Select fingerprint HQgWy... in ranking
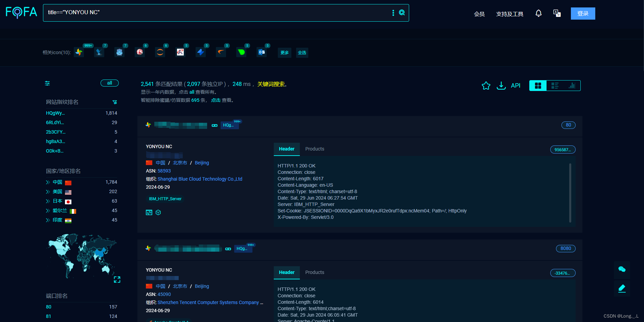The image size is (644, 322). [x=55, y=113]
